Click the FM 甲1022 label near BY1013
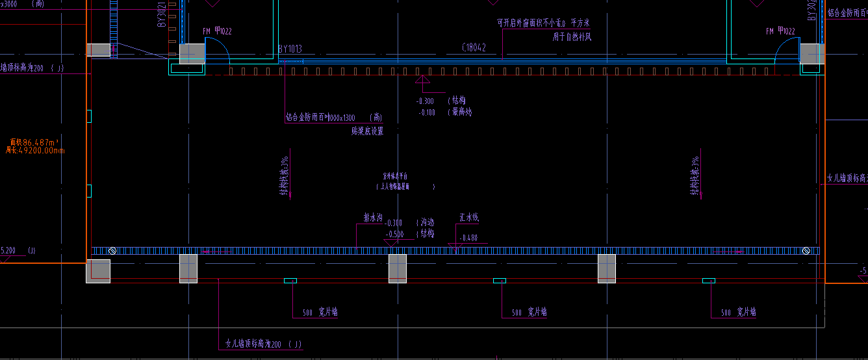Screen dimensions: 868x360 point(217,31)
